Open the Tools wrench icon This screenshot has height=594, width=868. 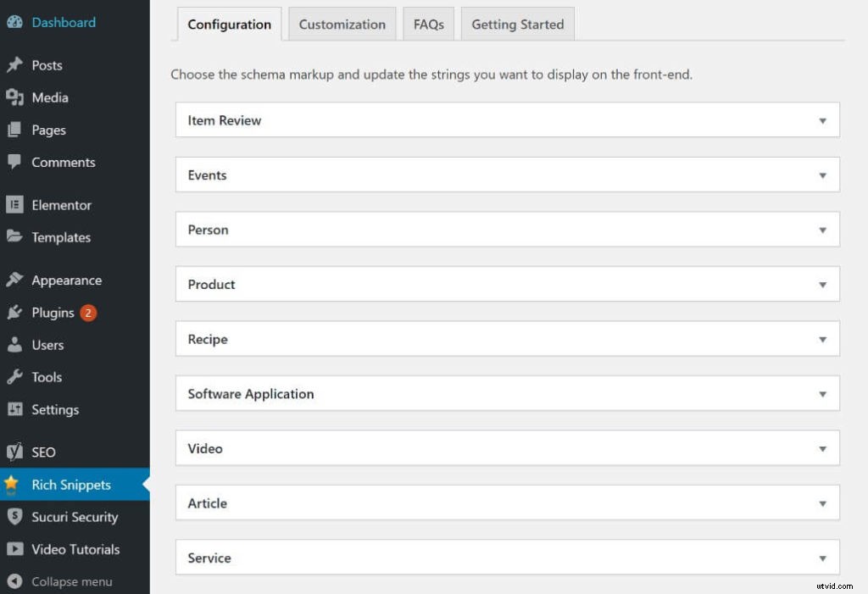(17, 377)
